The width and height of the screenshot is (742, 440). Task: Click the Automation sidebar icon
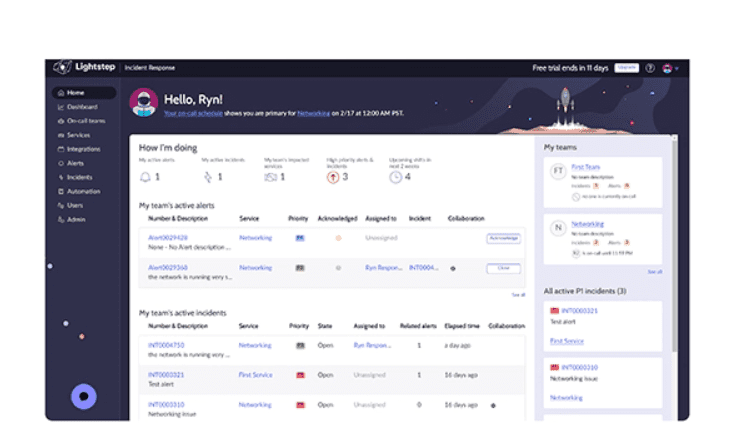[61, 192]
